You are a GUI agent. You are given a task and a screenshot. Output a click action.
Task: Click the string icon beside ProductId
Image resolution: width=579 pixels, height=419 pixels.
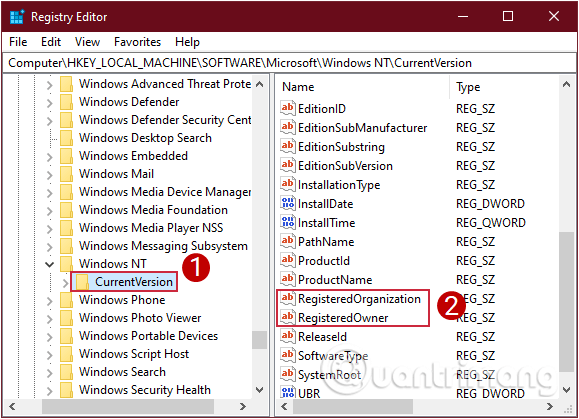click(288, 260)
